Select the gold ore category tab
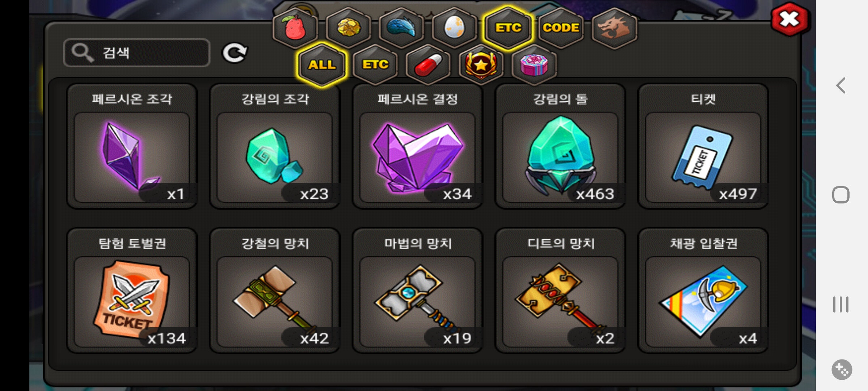The image size is (868, 391). [348, 28]
